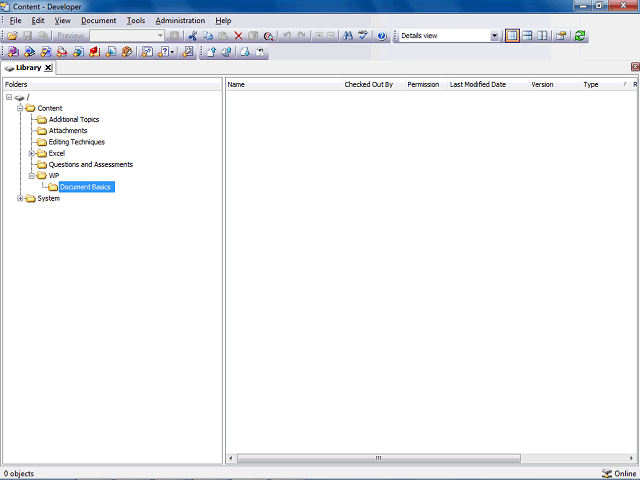The width and height of the screenshot is (640, 480).
Task: Click the red book new-document icon
Action: point(95,52)
